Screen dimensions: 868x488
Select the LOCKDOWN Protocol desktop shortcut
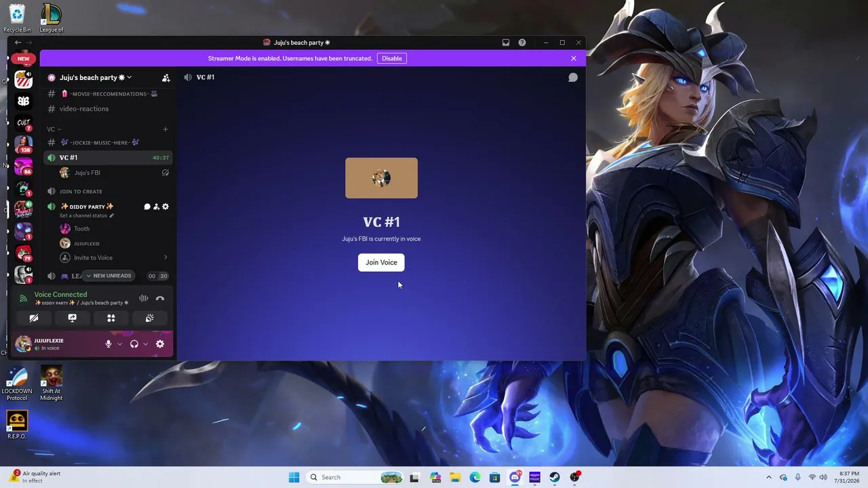[17, 384]
